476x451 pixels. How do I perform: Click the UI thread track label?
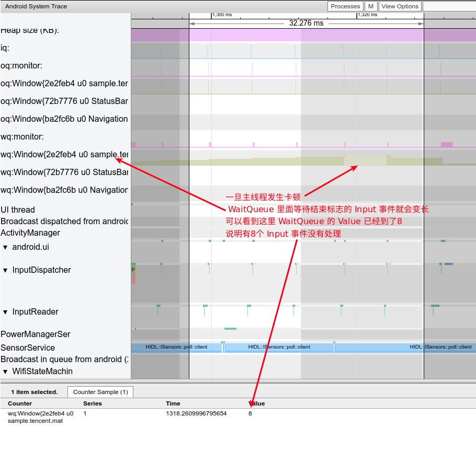click(x=18, y=210)
